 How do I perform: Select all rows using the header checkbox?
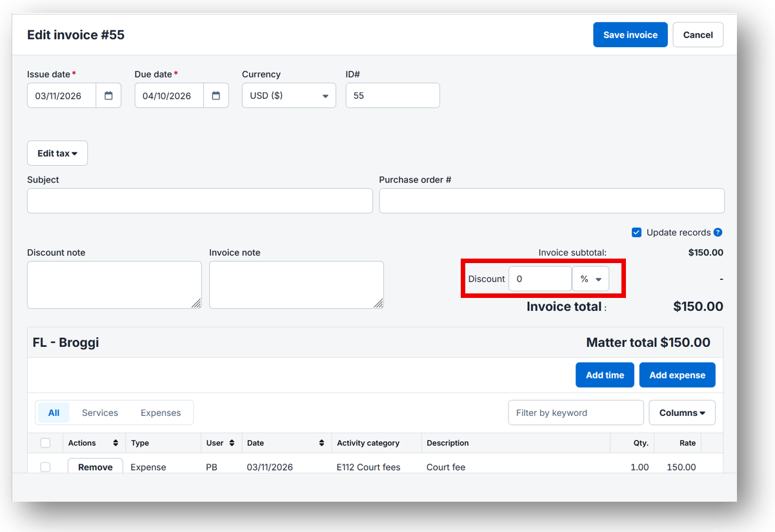pos(45,443)
